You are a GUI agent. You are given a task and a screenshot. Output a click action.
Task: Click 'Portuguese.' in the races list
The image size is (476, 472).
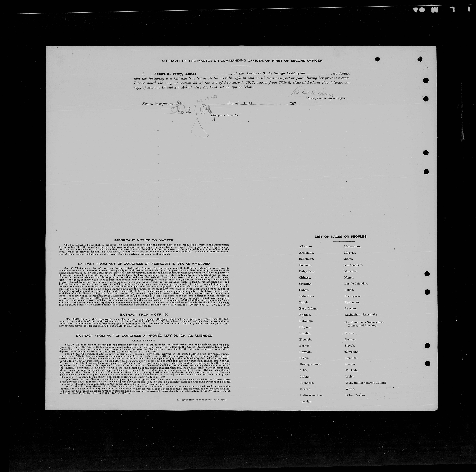[x=353, y=296]
